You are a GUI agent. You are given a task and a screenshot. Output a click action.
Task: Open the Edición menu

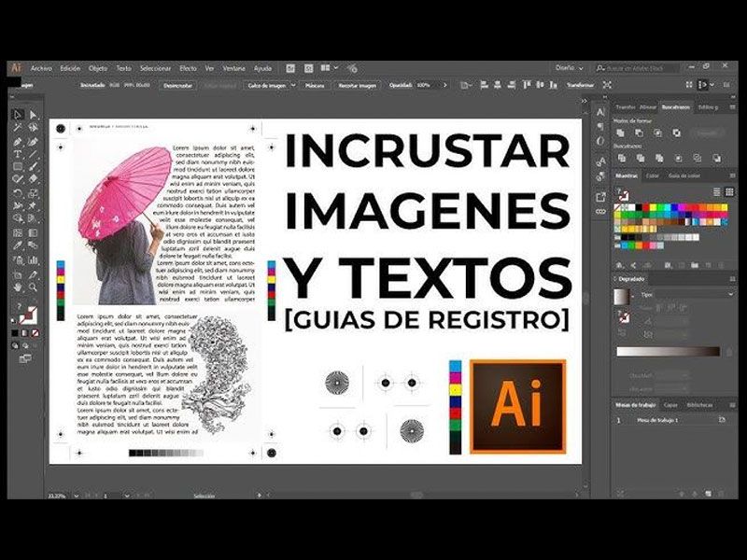tap(70, 68)
